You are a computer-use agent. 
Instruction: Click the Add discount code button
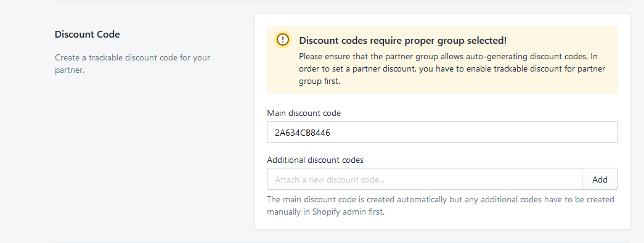pyautogui.click(x=600, y=179)
